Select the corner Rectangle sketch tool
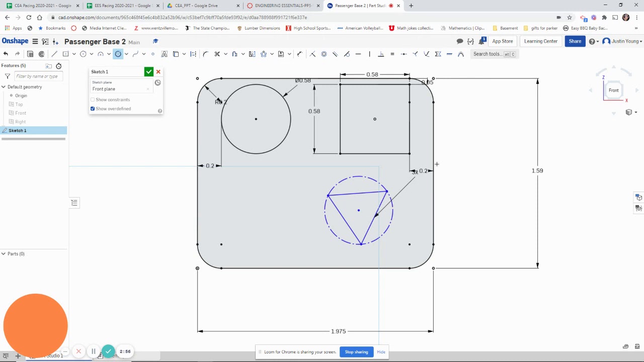Viewport: 644px width, 362px height. [x=65, y=54]
